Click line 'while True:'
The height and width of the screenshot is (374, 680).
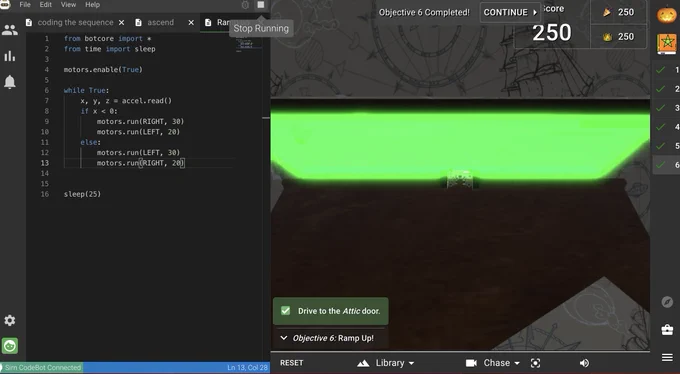86,90
